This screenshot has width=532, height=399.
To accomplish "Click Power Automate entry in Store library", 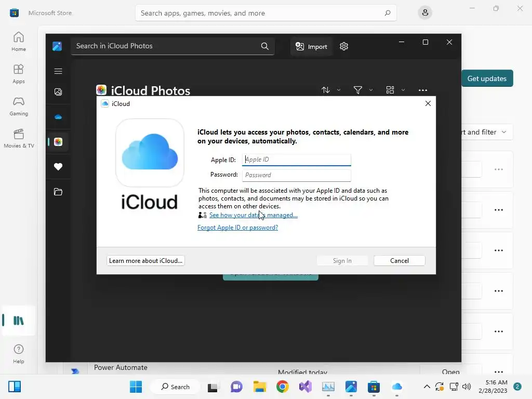I will click(x=121, y=368).
